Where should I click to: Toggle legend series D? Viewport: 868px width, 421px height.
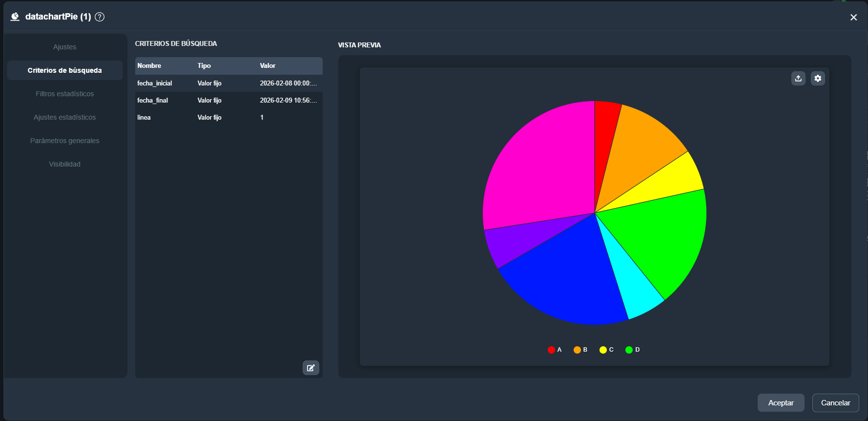click(x=632, y=350)
